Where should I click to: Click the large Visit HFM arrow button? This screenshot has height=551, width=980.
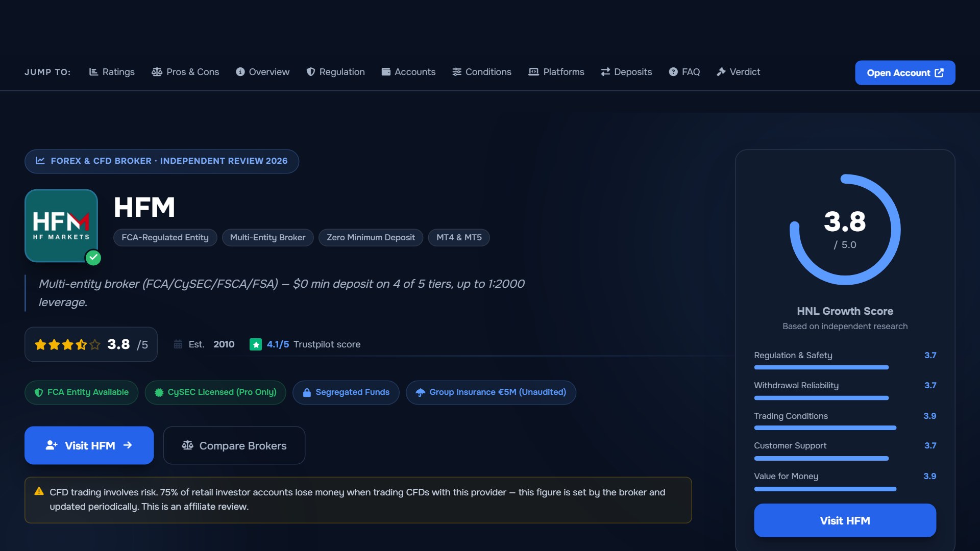point(89,445)
